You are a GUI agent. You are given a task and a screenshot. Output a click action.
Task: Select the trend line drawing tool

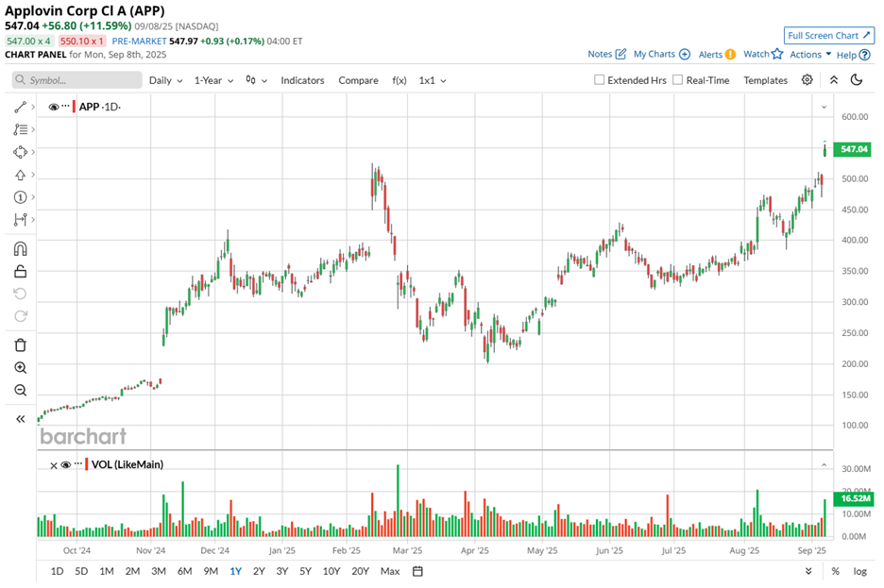click(x=20, y=107)
